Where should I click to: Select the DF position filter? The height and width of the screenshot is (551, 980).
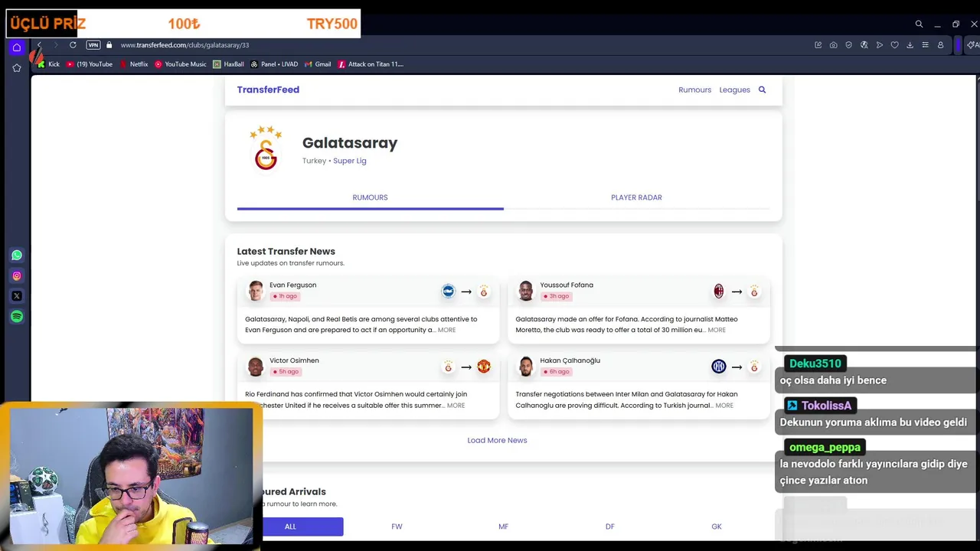[x=609, y=527]
